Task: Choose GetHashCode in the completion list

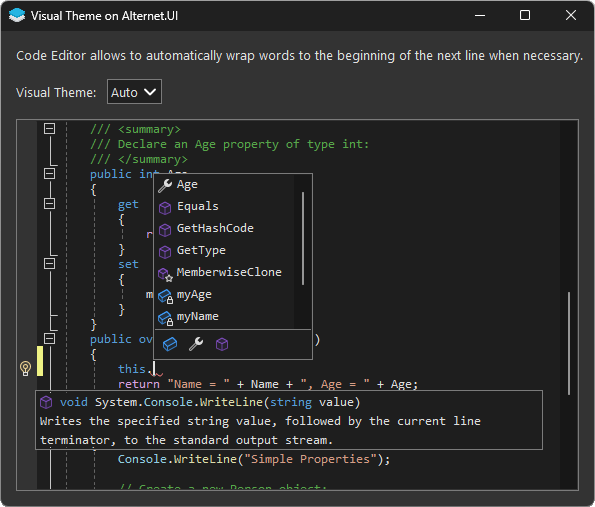Action: (x=224, y=229)
